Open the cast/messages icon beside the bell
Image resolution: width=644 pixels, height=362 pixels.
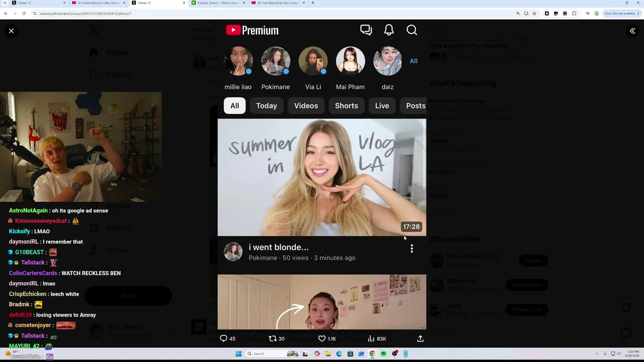(366, 30)
